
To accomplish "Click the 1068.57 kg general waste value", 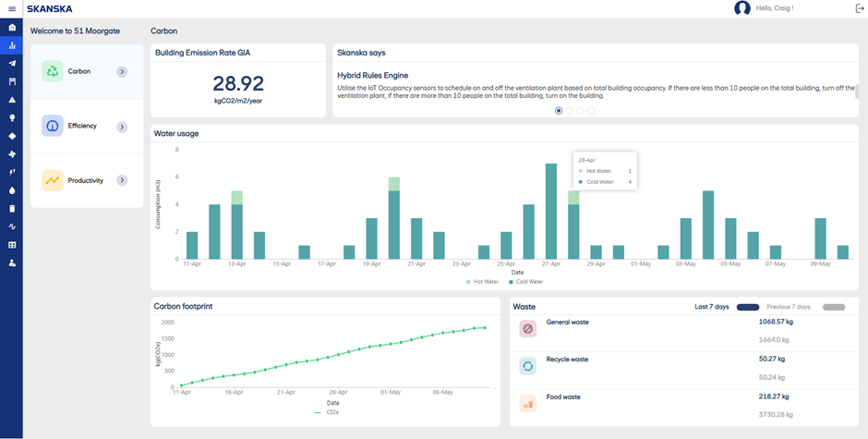I will 774,322.
